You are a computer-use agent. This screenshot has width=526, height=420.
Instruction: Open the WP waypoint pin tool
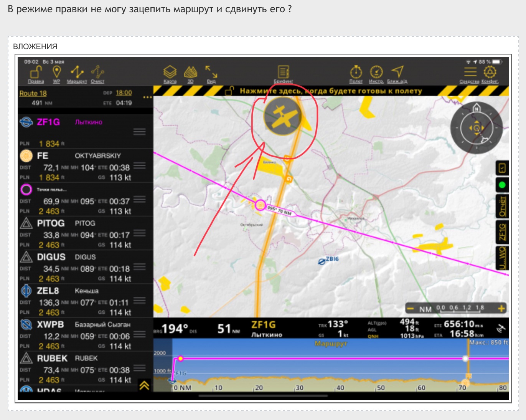56,73
